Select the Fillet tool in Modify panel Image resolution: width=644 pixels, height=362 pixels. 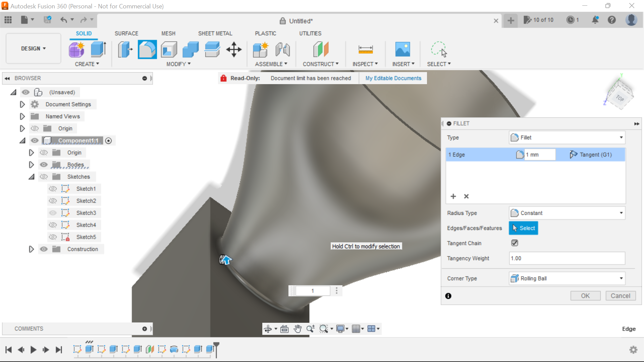click(147, 49)
